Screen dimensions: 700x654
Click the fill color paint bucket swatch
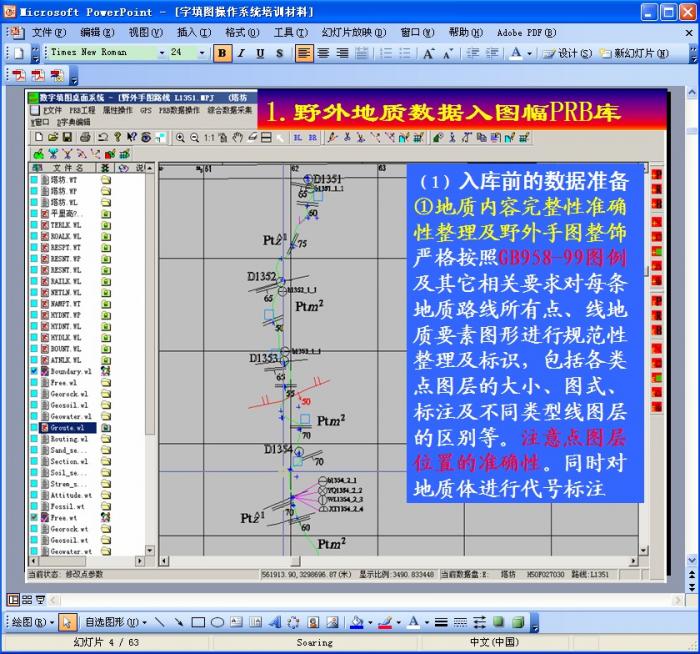tap(356, 622)
